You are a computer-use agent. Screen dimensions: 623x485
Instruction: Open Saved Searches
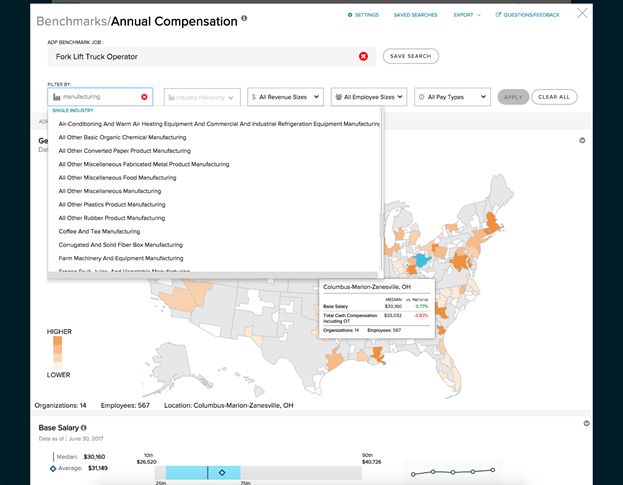click(414, 15)
